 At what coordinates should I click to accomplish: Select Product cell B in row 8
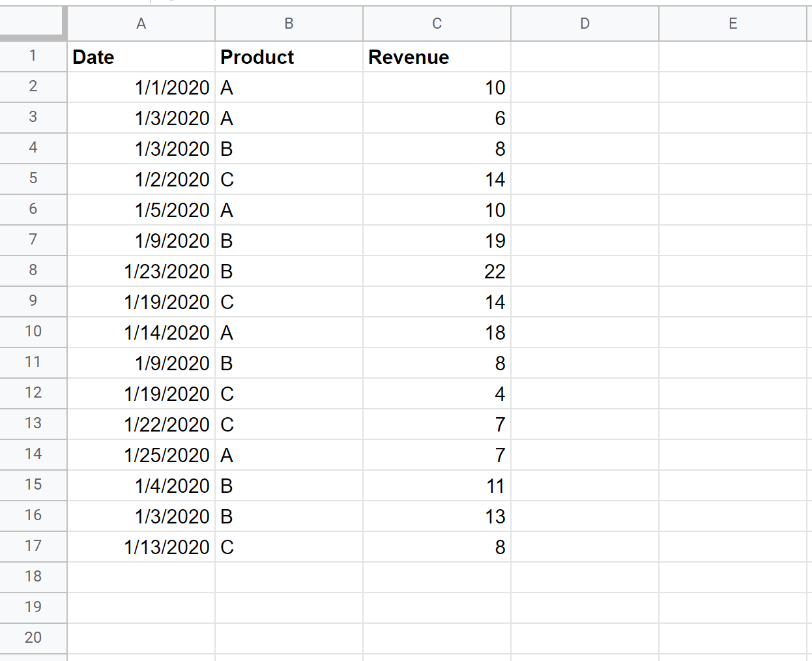(x=289, y=271)
